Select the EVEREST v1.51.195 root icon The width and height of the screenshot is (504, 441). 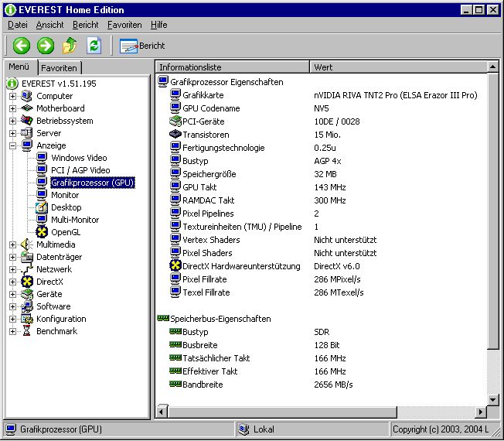click(x=12, y=84)
